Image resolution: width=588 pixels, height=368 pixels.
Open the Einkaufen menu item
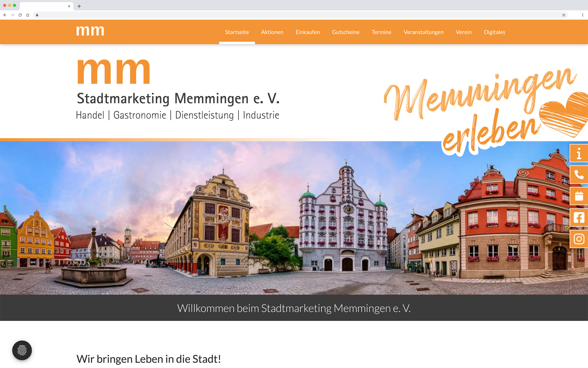click(x=307, y=32)
